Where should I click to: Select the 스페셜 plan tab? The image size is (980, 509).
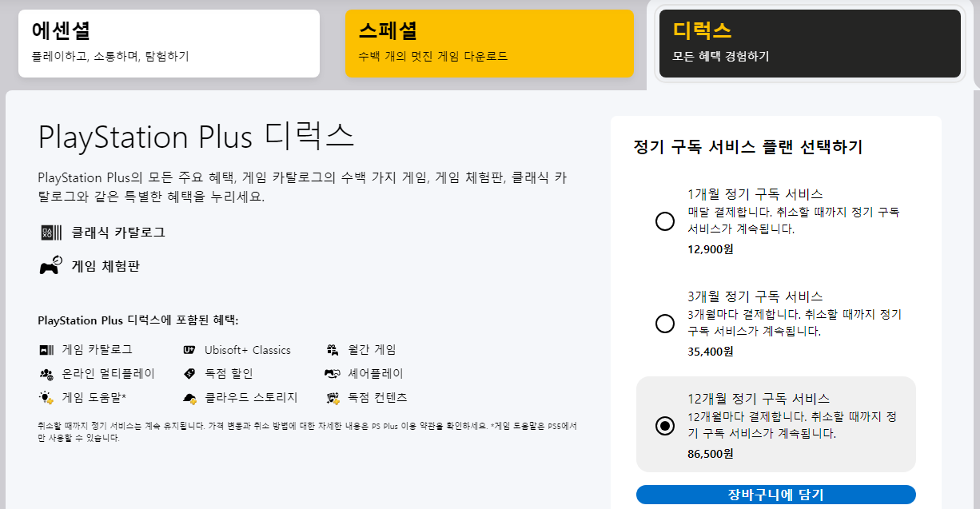[489, 43]
